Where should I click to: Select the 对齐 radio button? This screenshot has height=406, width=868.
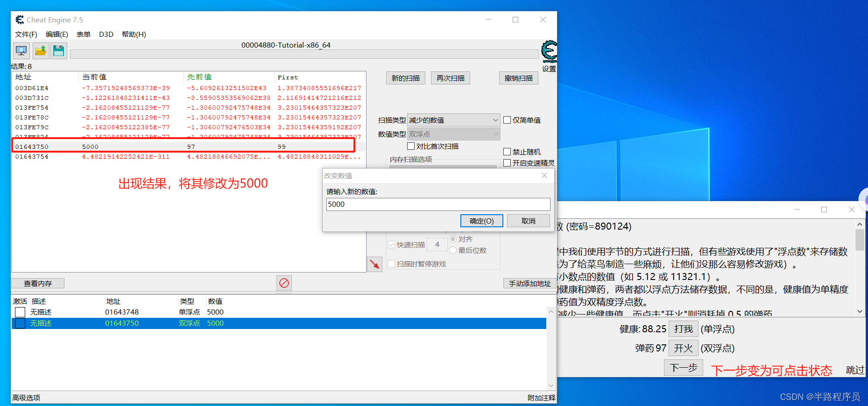tap(453, 239)
